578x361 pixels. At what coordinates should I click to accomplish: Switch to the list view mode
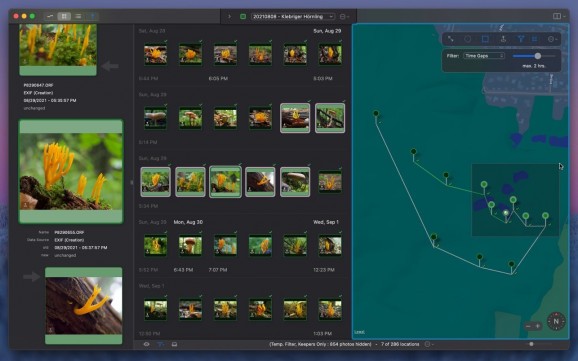pyautogui.click(x=78, y=16)
